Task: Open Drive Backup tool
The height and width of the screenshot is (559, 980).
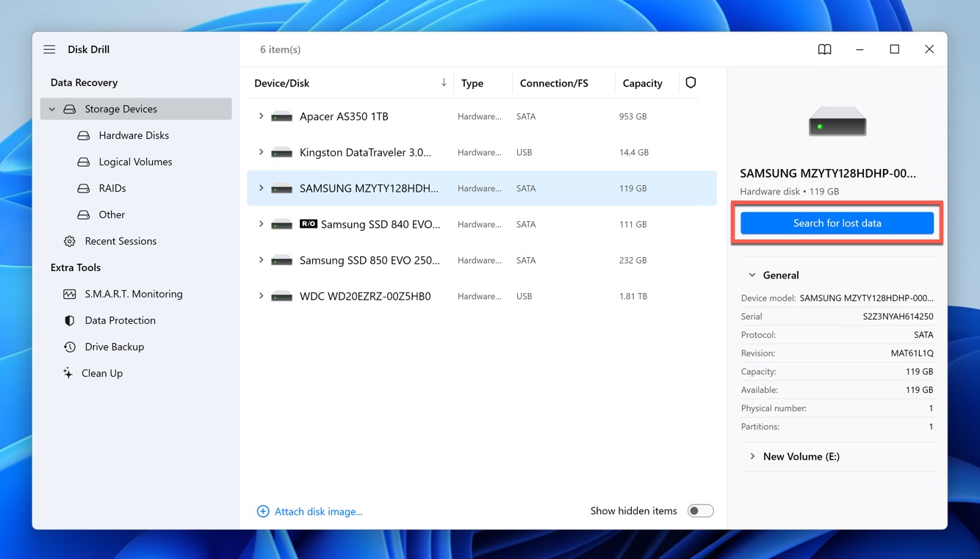Action: click(114, 347)
